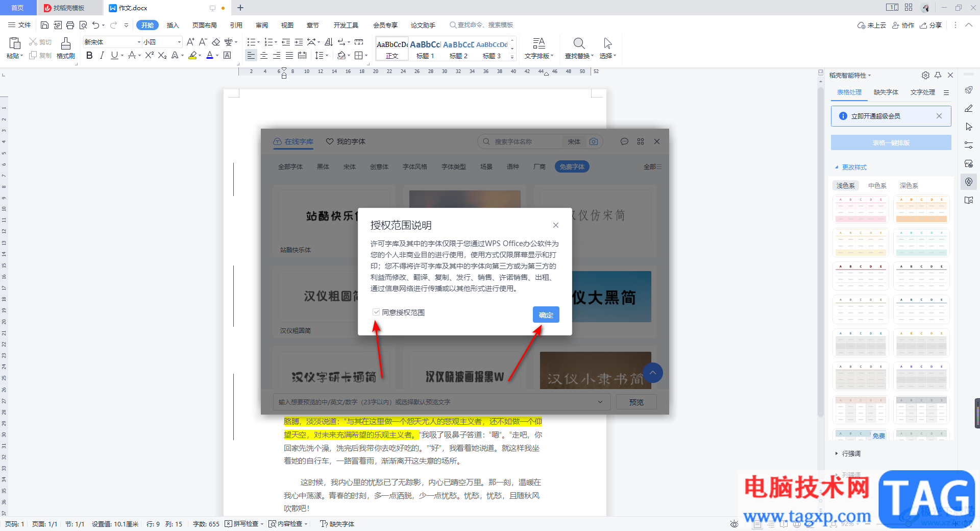Image resolution: width=980 pixels, height=531 pixels.
Task: Open the 在线字库 tab
Action: (293, 141)
